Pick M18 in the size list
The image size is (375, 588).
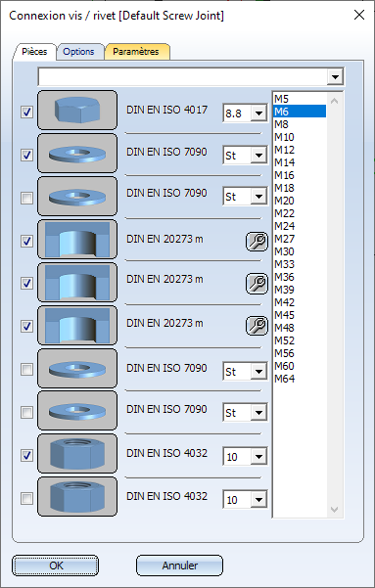[x=300, y=188]
